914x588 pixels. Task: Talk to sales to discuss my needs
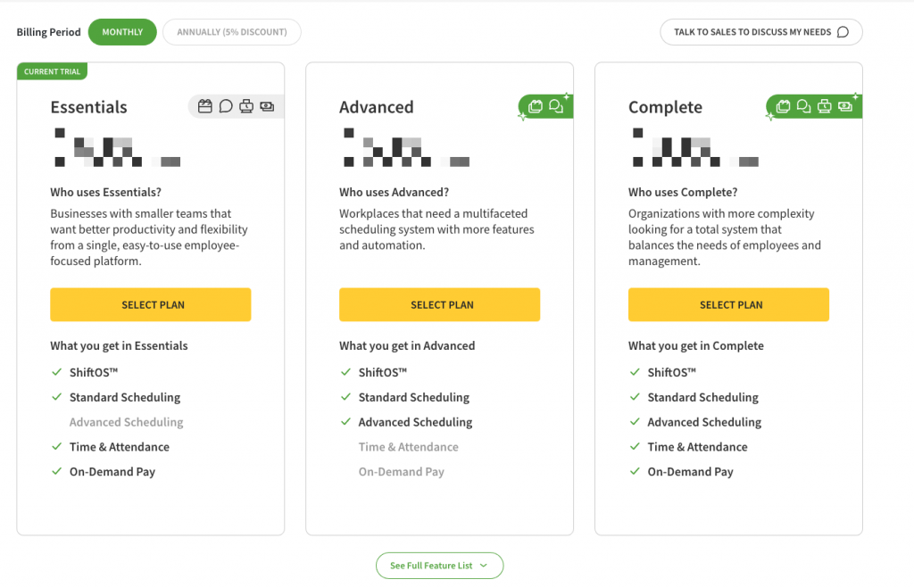(760, 32)
